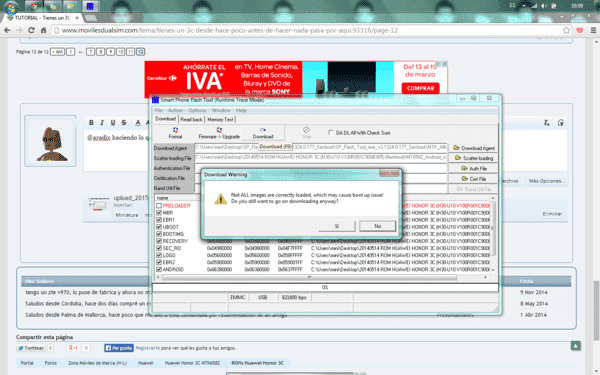Image resolution: width=600 pixels, height=375 pixels.
Task: Click COMPRAR button in the ad banner
Action: pos(420,88)
